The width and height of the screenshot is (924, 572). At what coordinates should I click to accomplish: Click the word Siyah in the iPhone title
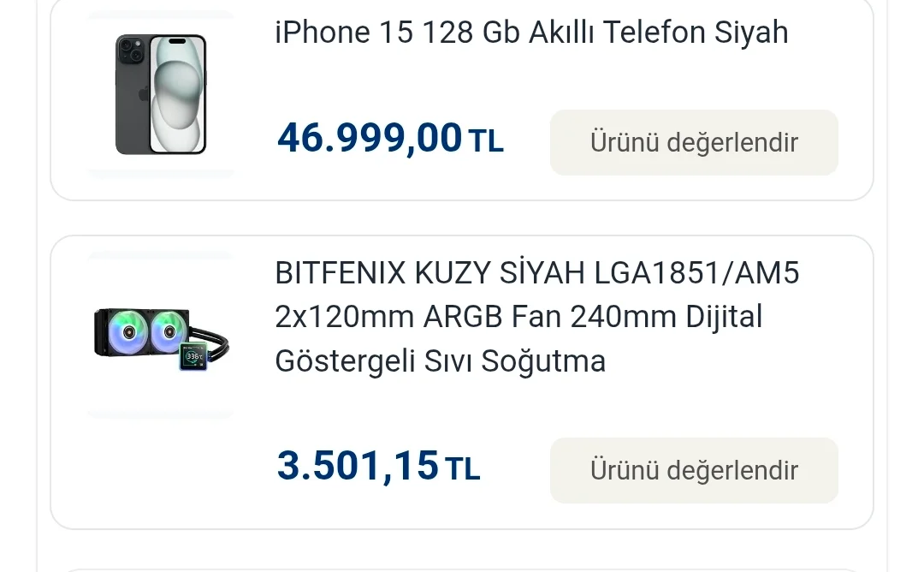click(x=750, y=33)
